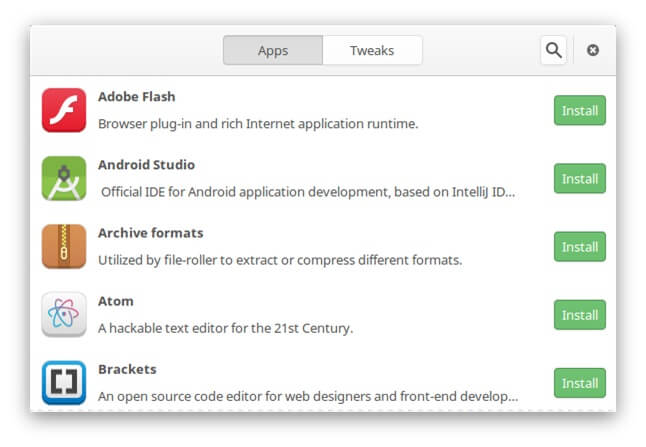
Task: Install Adobe Flash
Action: pos(580,110)
